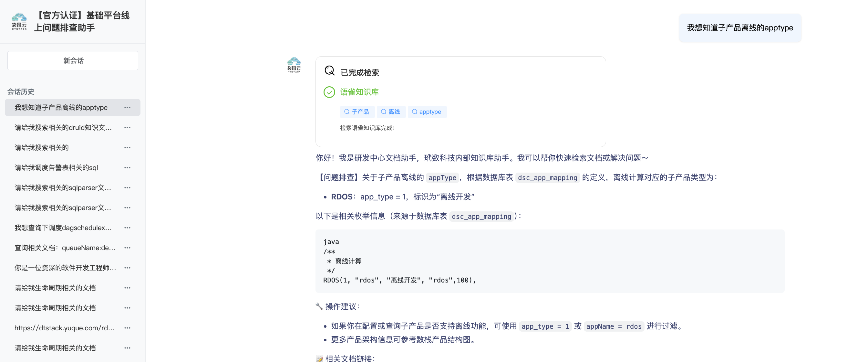Click the inline code appName = rdos
This screenshot has width=868, height=362.
(x=614, y=326)
